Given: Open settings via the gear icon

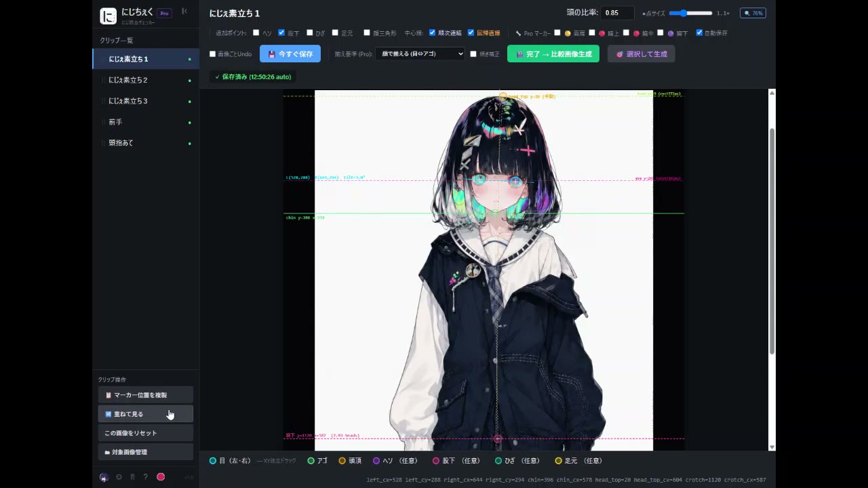Looking at the screenshot, I should [x=119, y=477].
